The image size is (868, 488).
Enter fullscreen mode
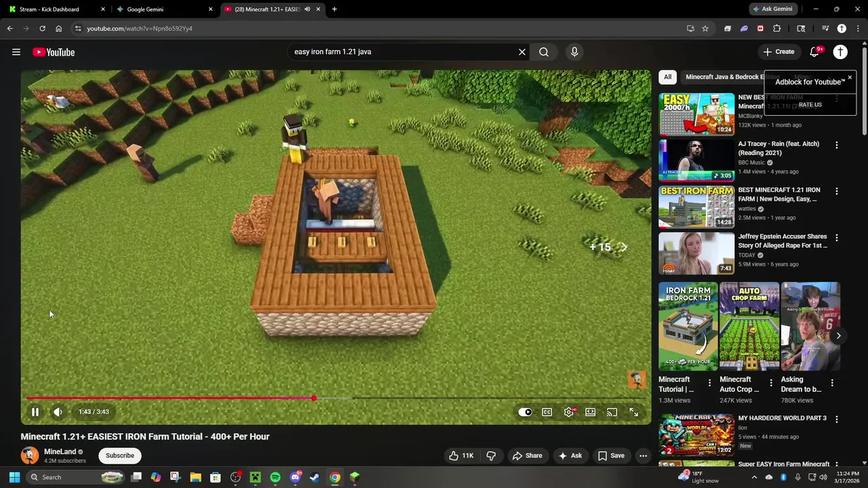(633, 411)
